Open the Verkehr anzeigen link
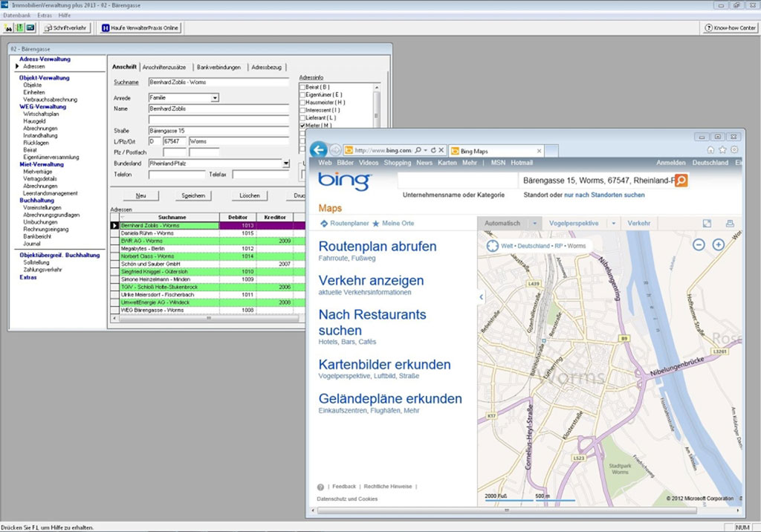The image size is (761, 532). pyautogui.click(x=371, y=281)
